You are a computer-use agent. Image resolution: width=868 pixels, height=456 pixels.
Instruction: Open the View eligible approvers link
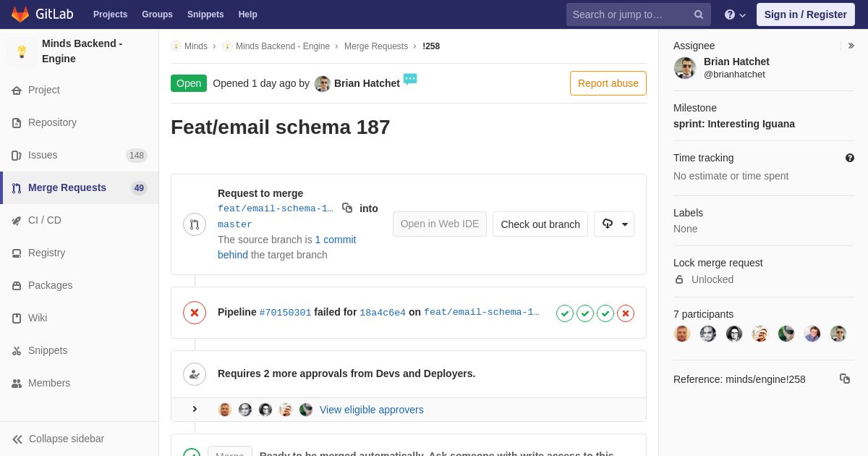coord(372,410)
